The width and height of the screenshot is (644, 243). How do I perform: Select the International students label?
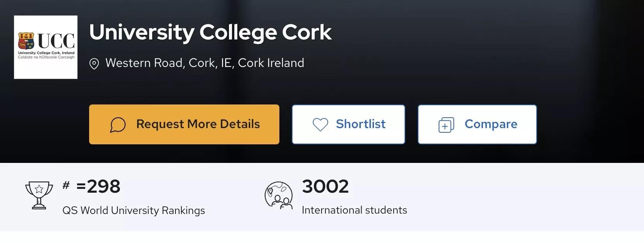pos(354,210)
